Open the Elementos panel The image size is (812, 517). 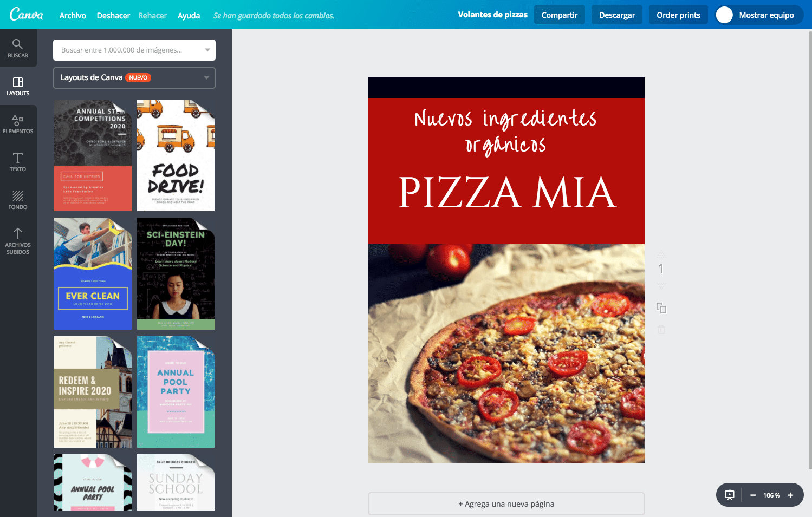[x=18, y=124]
